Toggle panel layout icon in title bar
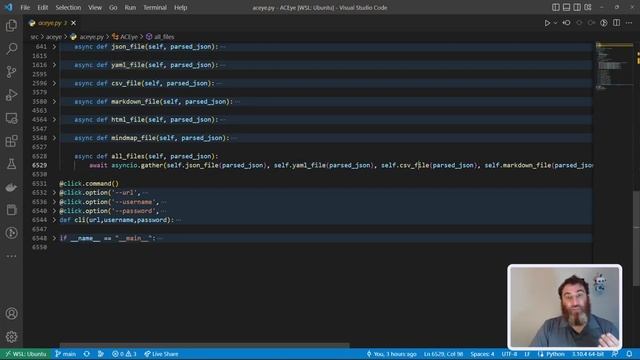 567,7
